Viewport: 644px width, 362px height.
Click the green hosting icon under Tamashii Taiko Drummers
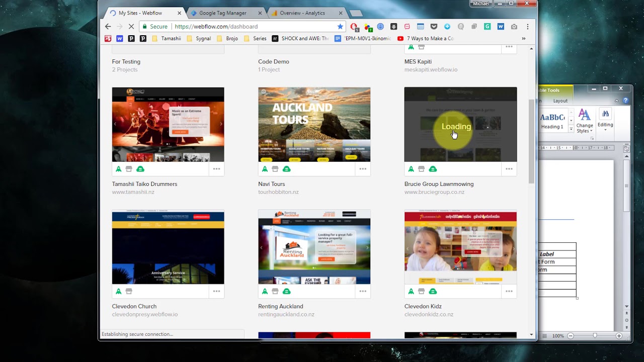click(140, 169)
